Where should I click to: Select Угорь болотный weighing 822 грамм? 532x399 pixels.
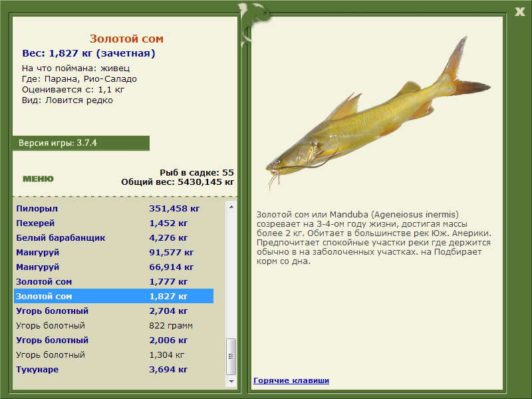coord(114,325)
